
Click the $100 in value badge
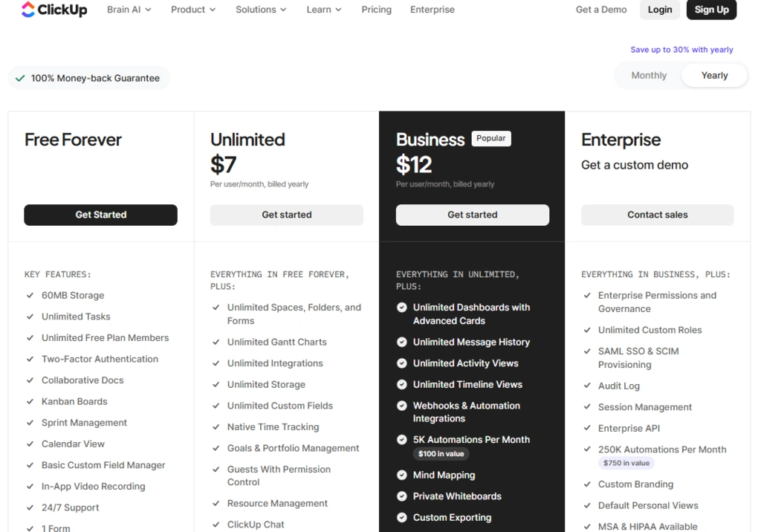pyautogui.click(x=441, y=454)
